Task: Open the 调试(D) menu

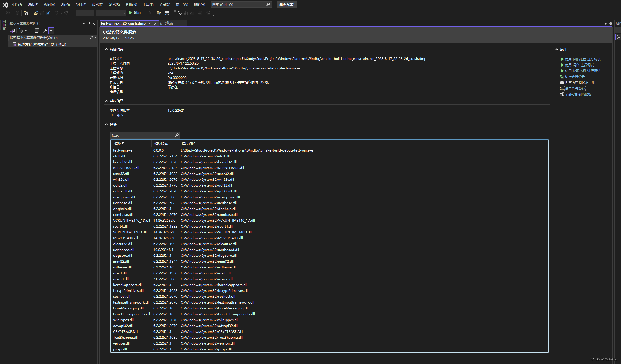Action: 97,4
